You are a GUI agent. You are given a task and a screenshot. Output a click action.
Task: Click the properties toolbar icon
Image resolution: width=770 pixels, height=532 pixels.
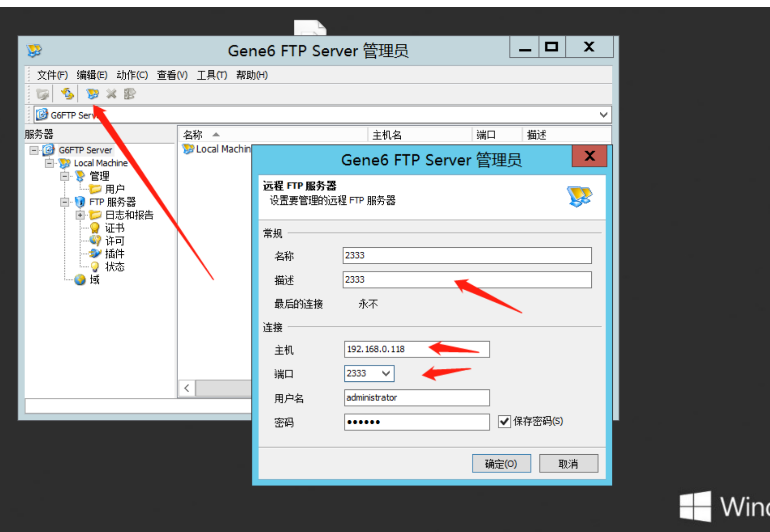[x=129, y=94]
